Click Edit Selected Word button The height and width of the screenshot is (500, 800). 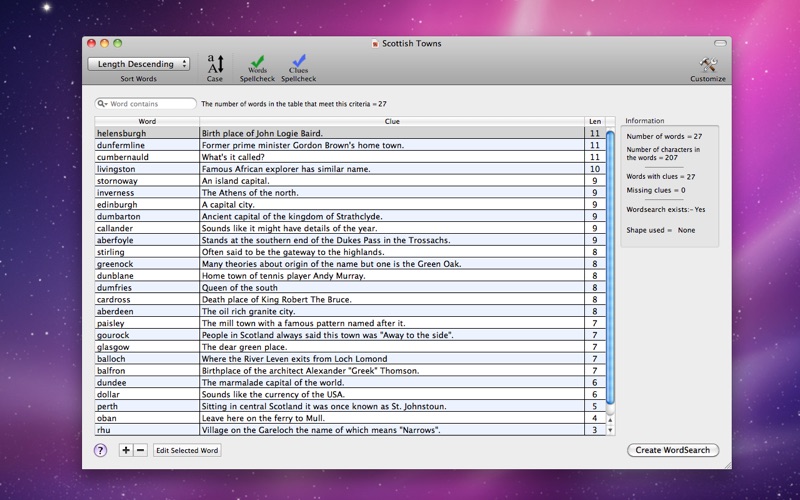(187, 451)
